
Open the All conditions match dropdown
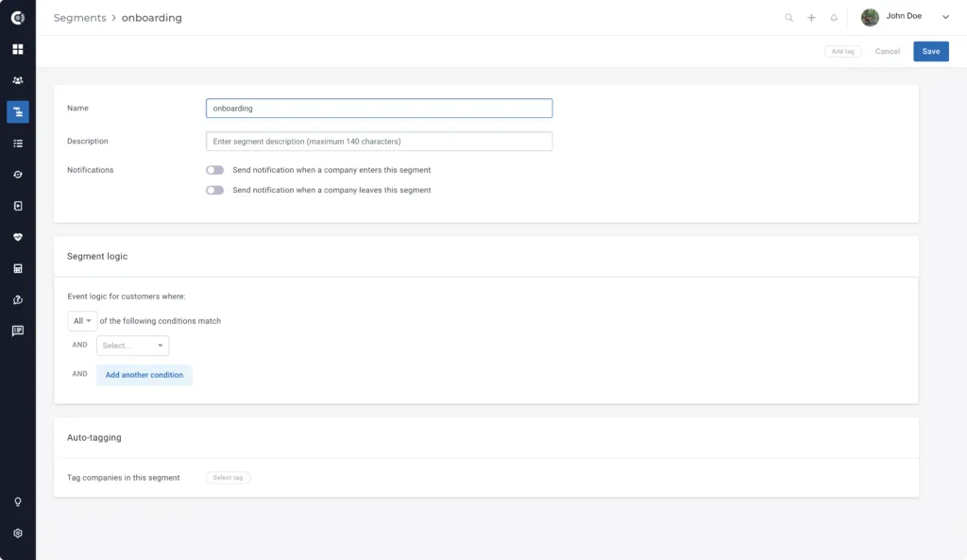(82, 321)
